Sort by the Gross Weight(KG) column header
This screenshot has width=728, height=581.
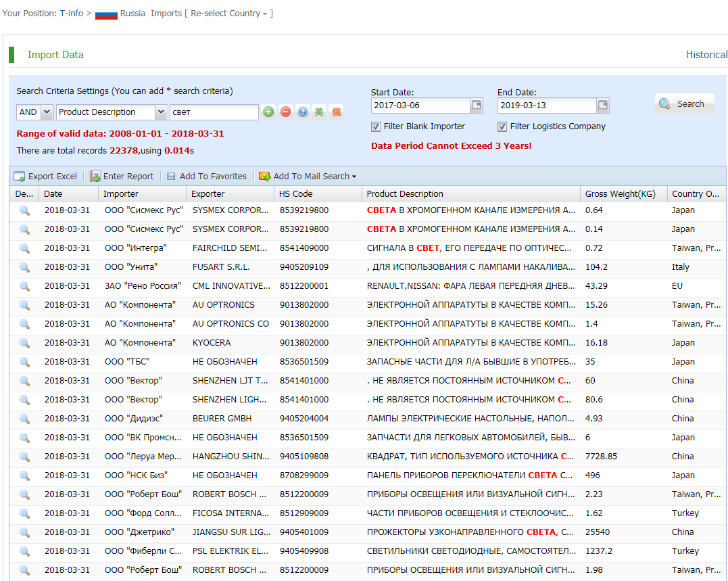point(620,194)
